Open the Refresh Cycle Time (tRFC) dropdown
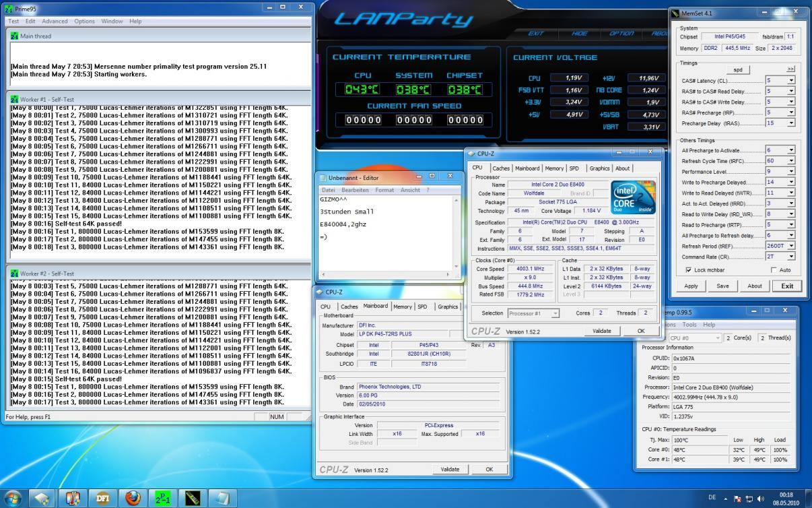 [791, 161]
